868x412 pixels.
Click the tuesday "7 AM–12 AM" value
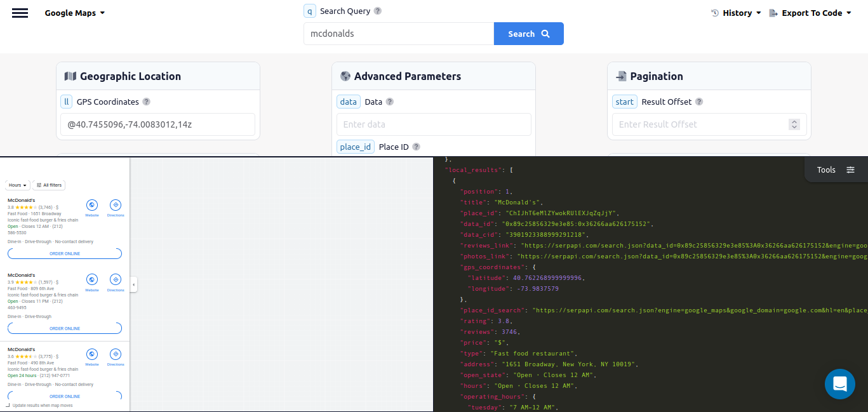point(531,408)
